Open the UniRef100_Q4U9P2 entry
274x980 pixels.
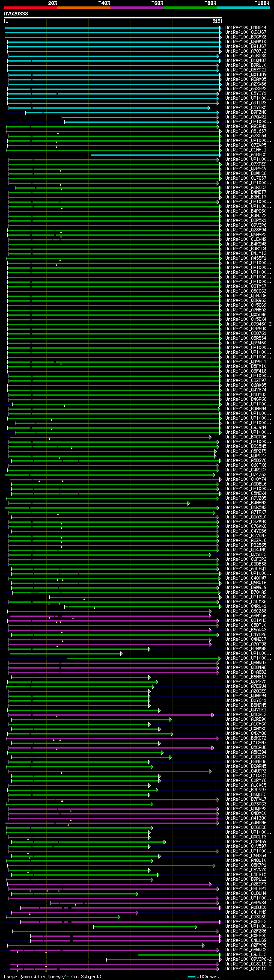(x=246, y=771)
